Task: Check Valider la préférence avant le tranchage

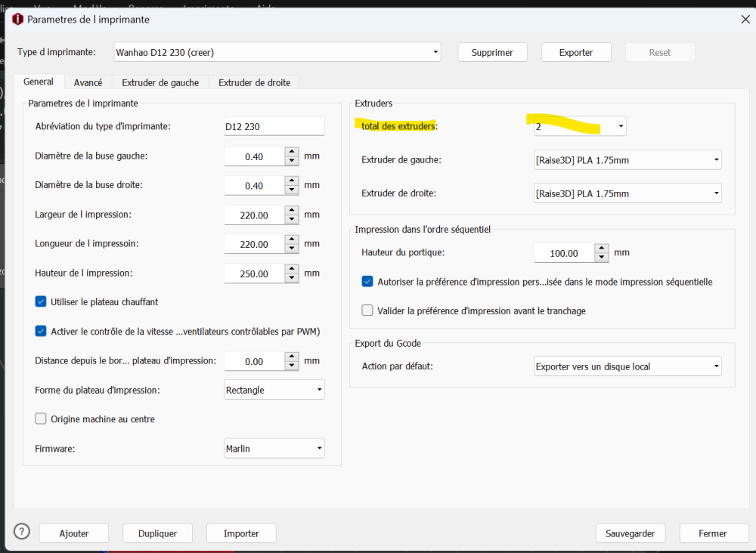Action: 367,310
